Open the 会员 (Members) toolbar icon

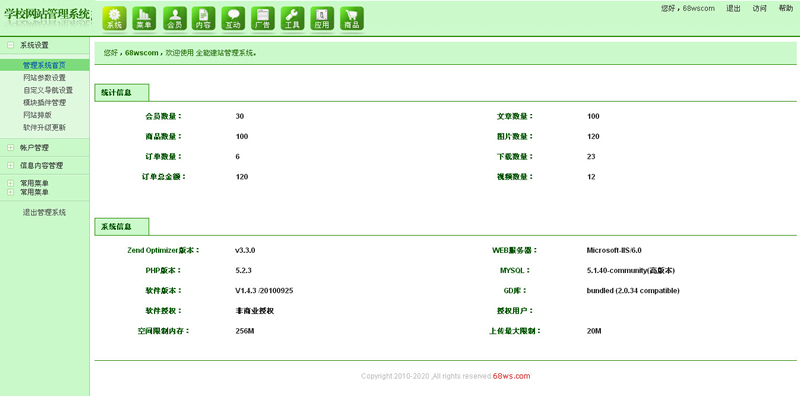[174, 19]
